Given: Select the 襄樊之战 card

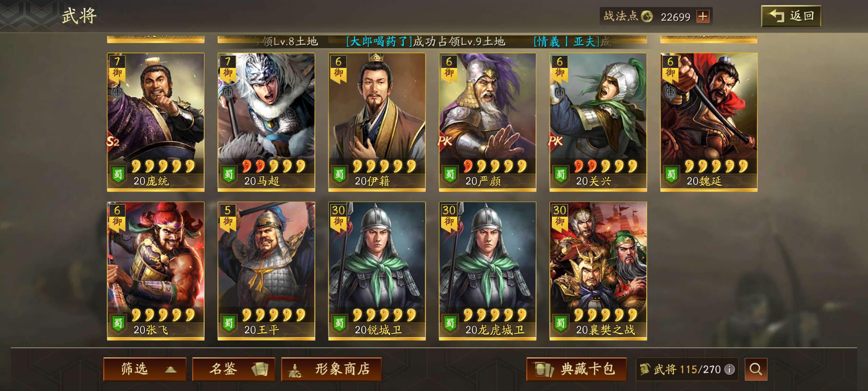Looking at the screenshot, I should point(598,271).
